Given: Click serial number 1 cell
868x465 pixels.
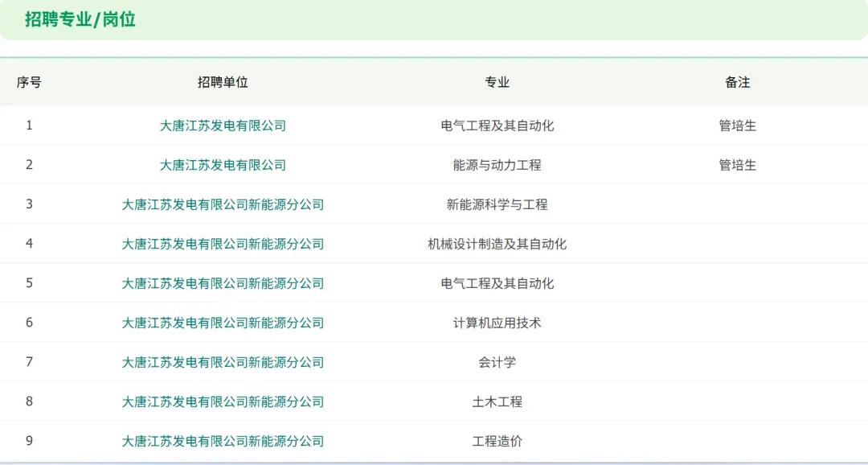Looking at the screenshot, I should tap(30, 126).
